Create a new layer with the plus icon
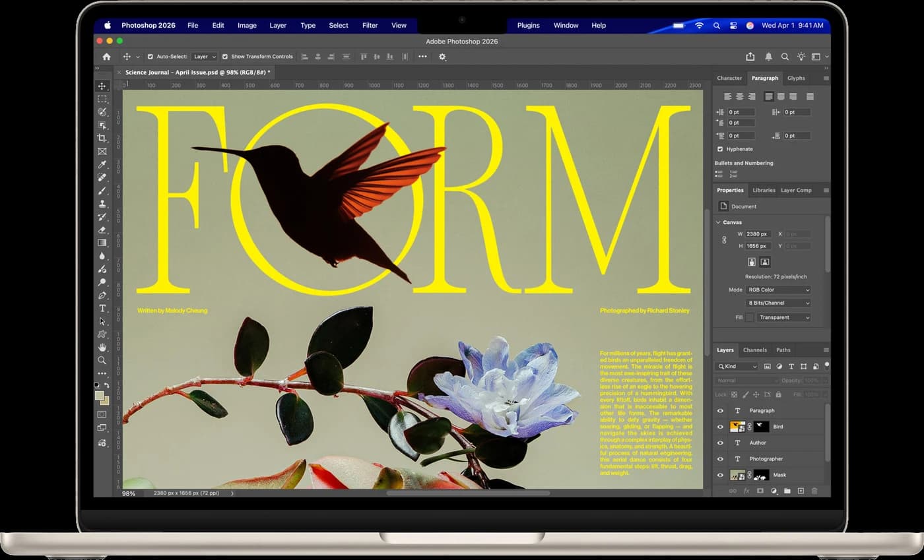This screenshot has height=560, width=924. tap(801, 491)
